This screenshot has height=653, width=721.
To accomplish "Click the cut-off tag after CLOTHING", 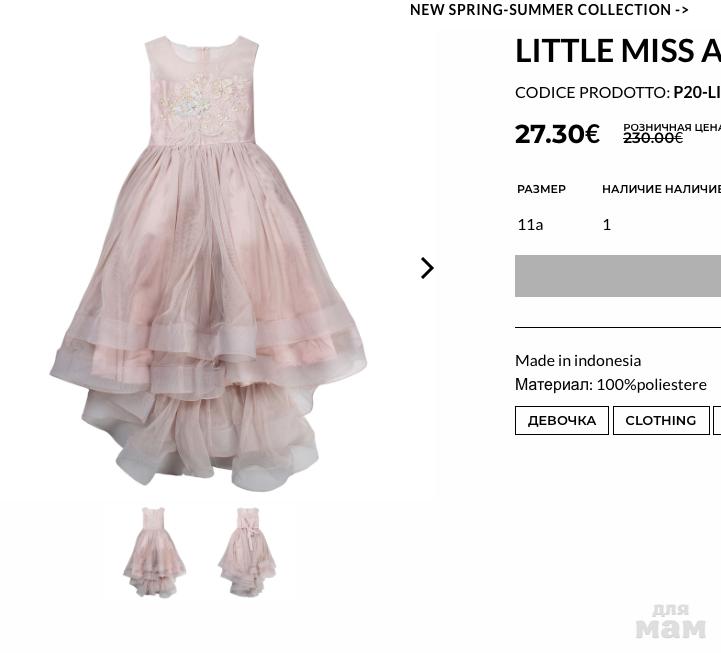I will pyautogui.click(x=717, y=420).
